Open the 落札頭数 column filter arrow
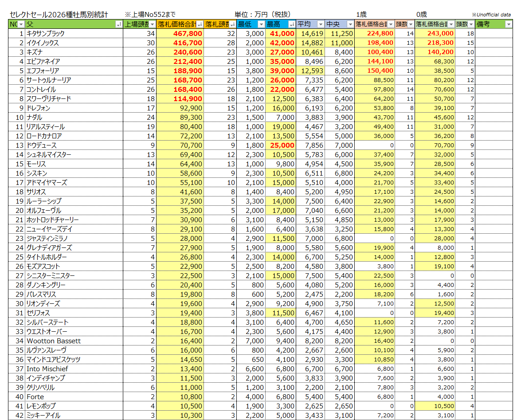 coord(233,24)
